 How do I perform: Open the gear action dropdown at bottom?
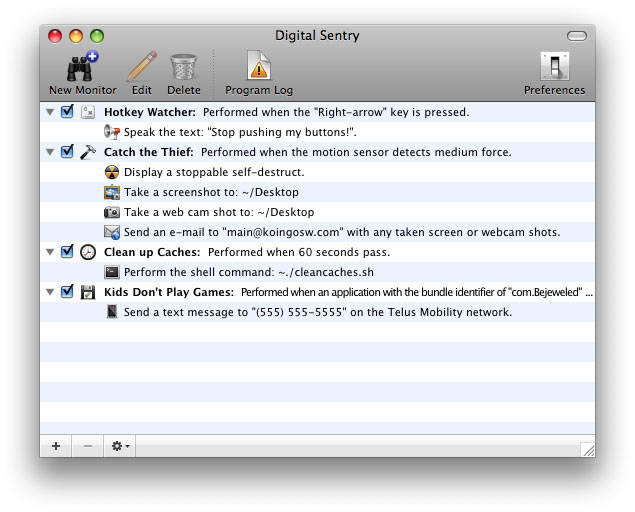(121, 446)
